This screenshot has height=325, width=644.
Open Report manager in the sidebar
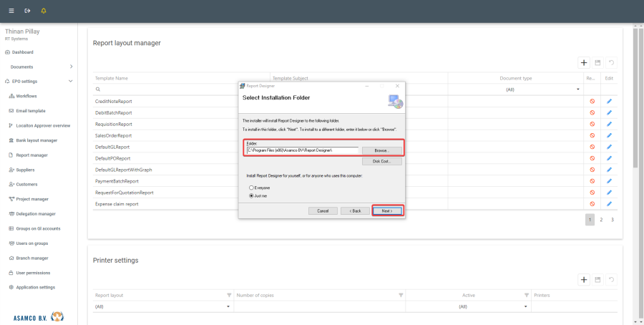click(x=31, y=155)
